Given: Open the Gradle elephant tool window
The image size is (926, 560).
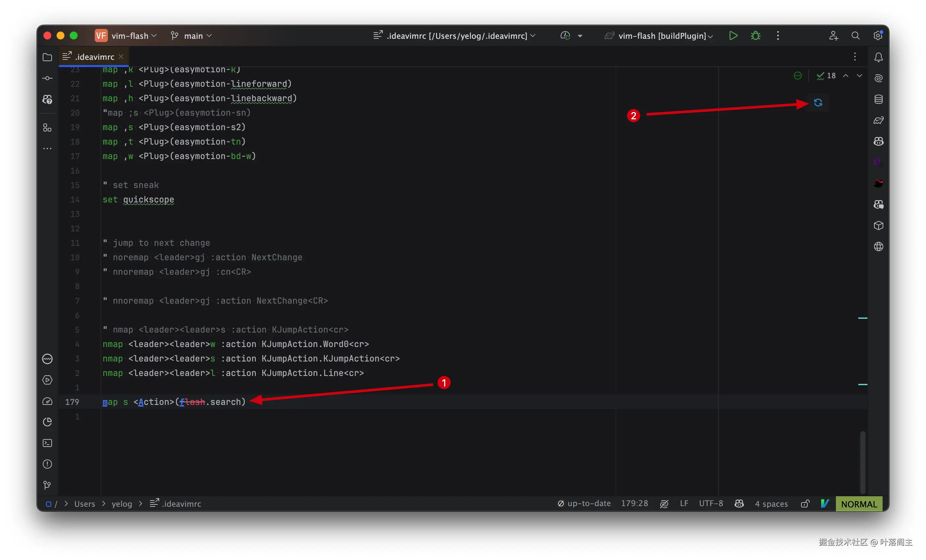Looking at the screenshot, I should (878, 120).
